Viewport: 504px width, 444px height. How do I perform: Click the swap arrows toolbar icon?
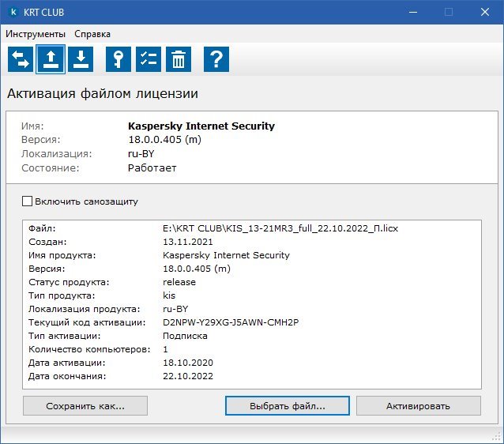point(21,59)
